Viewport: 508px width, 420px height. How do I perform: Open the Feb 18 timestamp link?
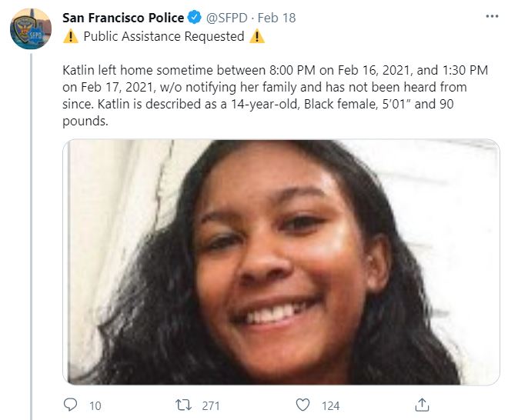[x=277, y=18]
